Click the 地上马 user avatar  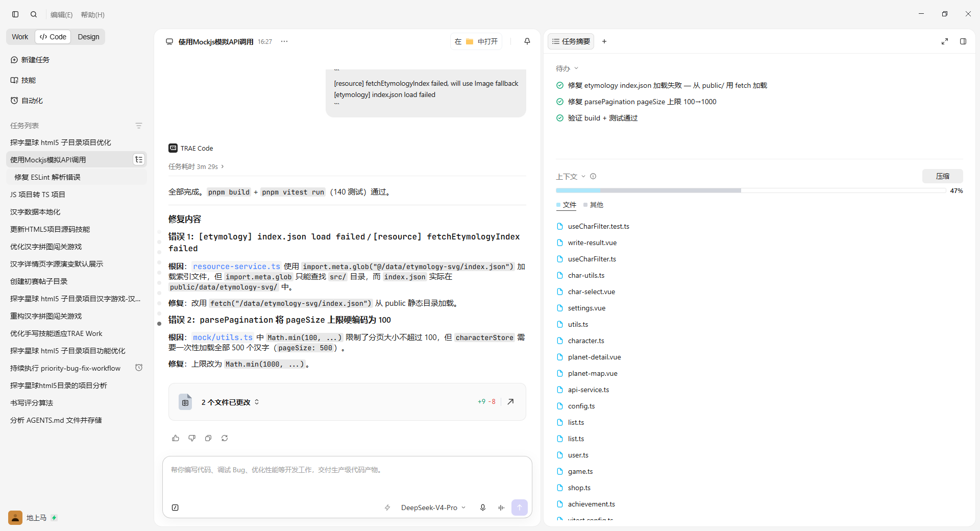15,518
